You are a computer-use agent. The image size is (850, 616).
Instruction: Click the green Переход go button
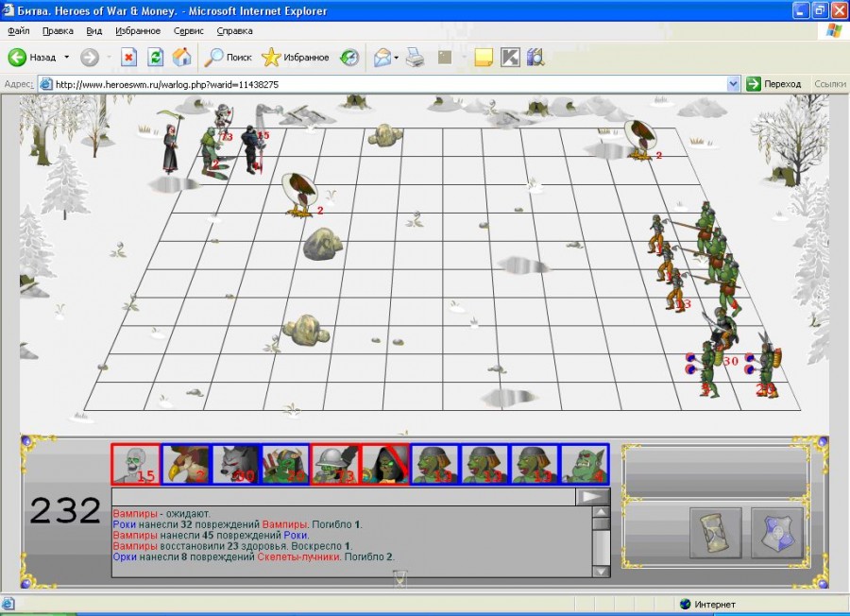point(773,84)
